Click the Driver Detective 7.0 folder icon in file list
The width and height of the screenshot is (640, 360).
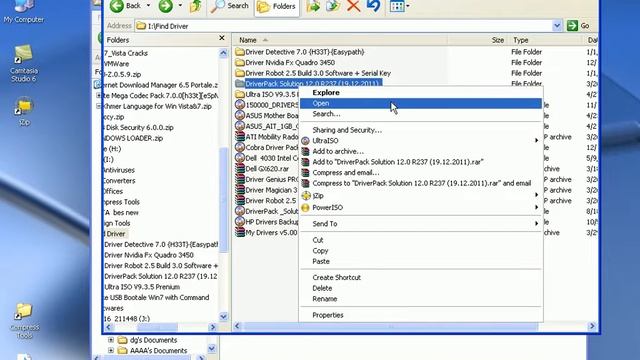tap(240, 52)
